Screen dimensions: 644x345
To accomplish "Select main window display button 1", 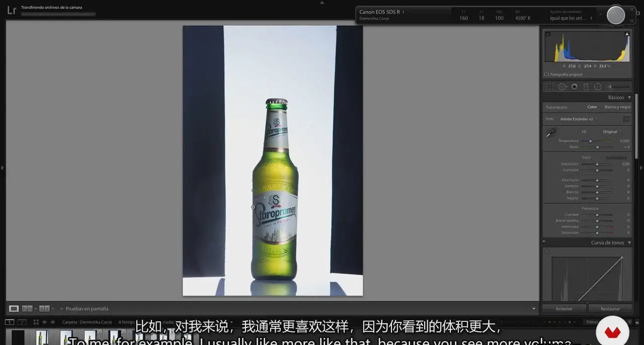I will pos(10,322).
